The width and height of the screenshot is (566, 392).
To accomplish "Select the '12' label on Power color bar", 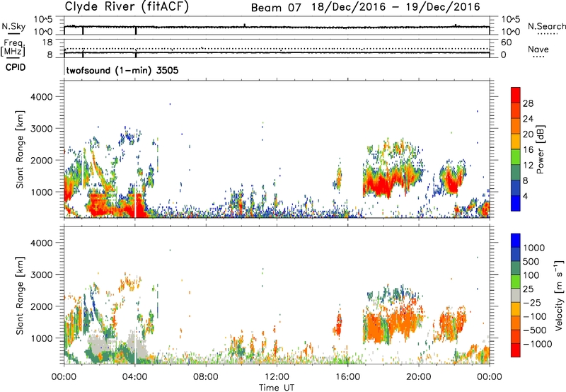I will coord(528,166).
